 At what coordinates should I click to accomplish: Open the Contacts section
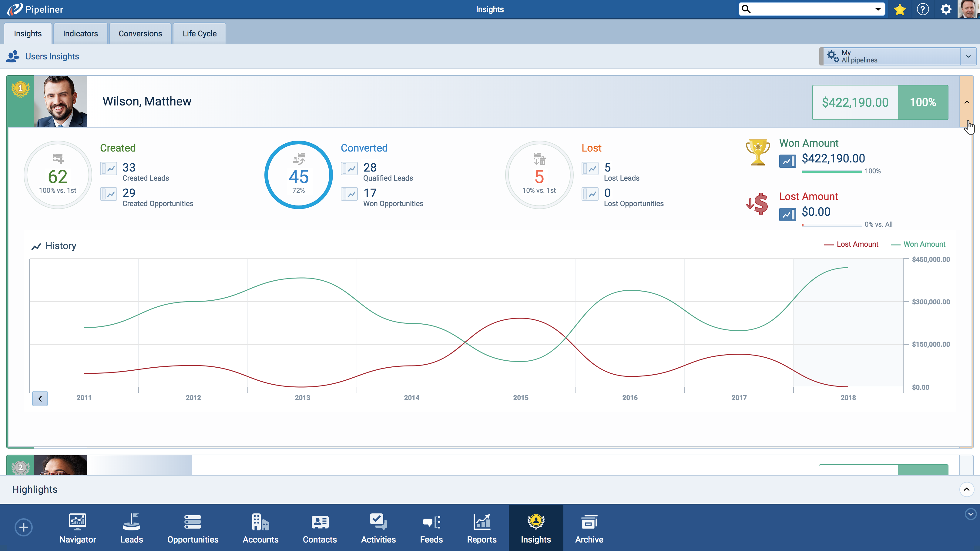[320, 528]
